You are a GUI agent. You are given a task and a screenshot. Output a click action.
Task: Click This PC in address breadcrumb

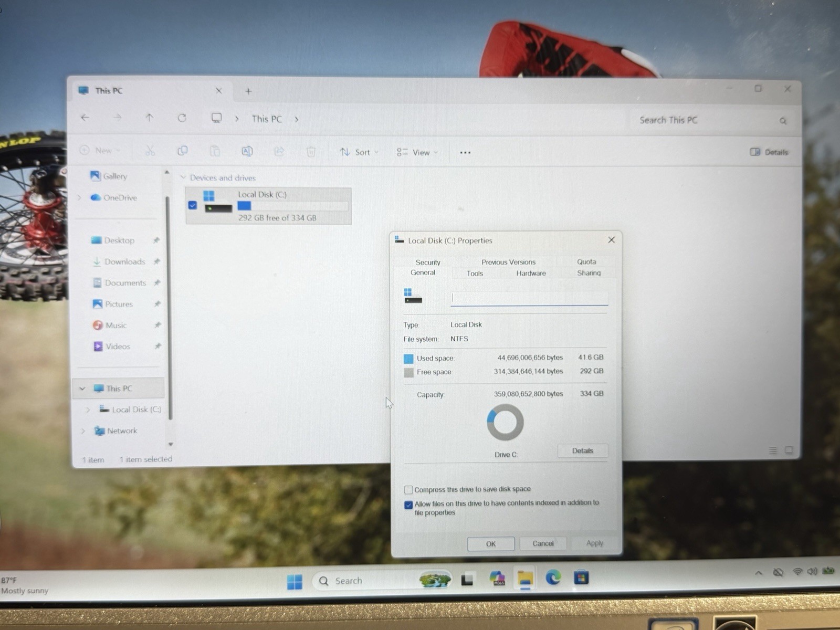(267, 119)
